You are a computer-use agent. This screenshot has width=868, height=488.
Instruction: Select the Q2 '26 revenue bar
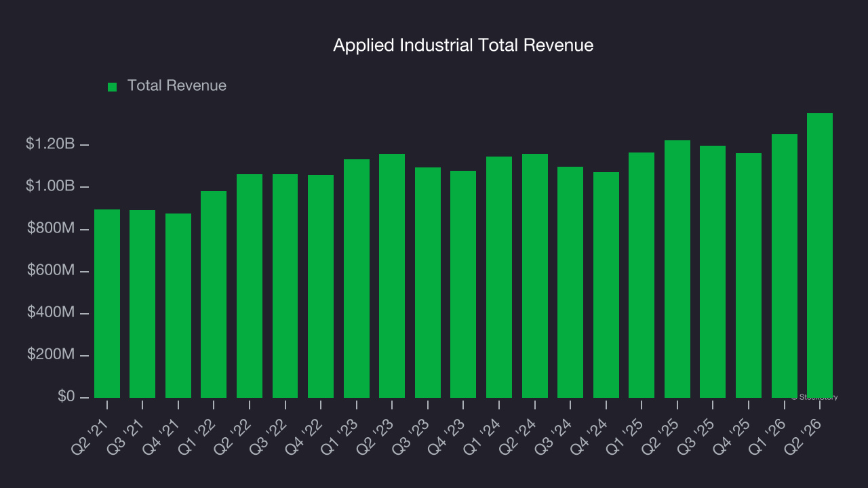pyautogui.click(x=820, y=256)
